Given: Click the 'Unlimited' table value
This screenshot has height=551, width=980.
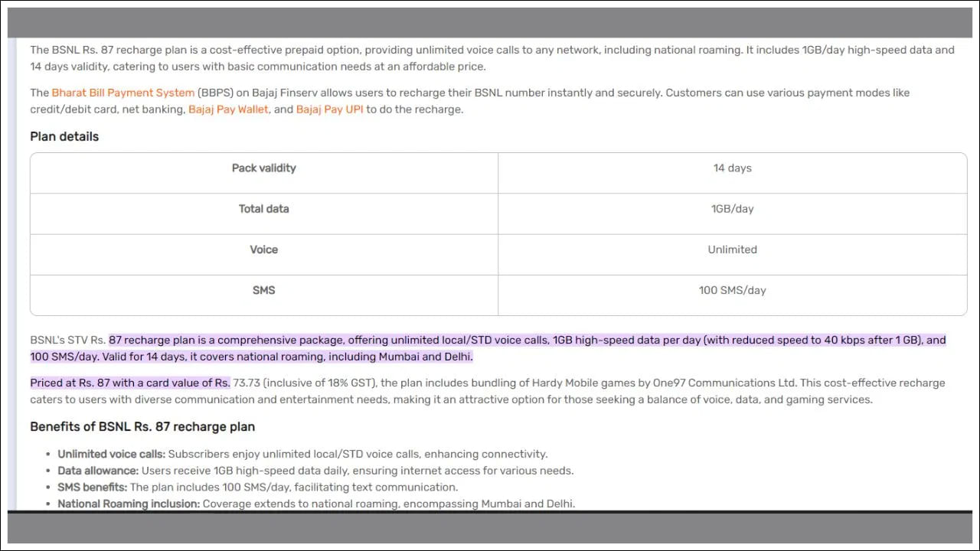Looking at the screenshot, I should [x=733, y=249].
